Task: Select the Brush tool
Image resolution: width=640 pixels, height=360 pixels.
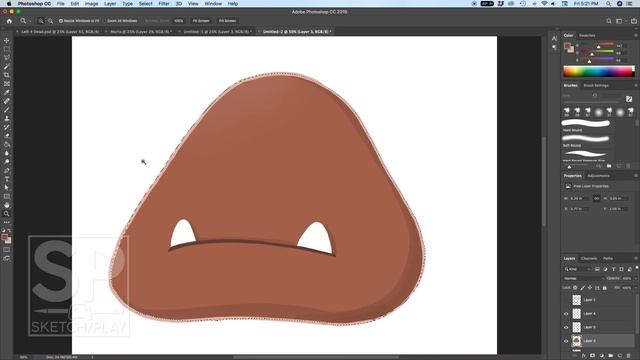Action: point(7,109)
